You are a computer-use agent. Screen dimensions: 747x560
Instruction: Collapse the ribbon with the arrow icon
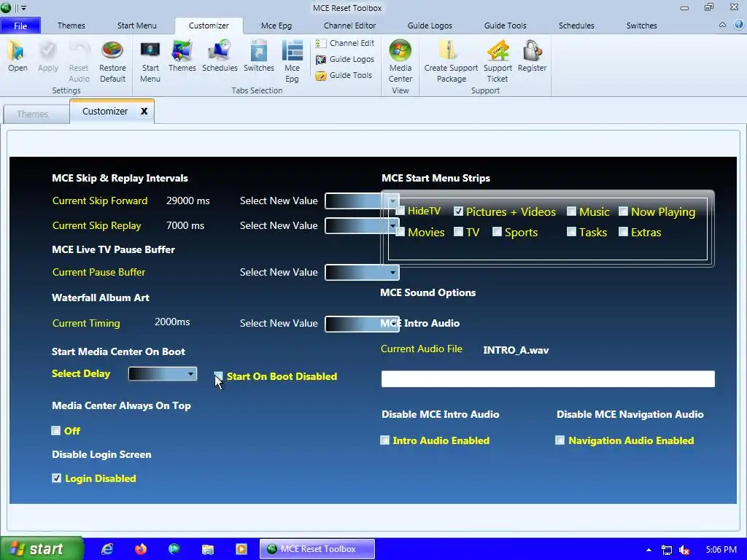(x=722, y=26)
